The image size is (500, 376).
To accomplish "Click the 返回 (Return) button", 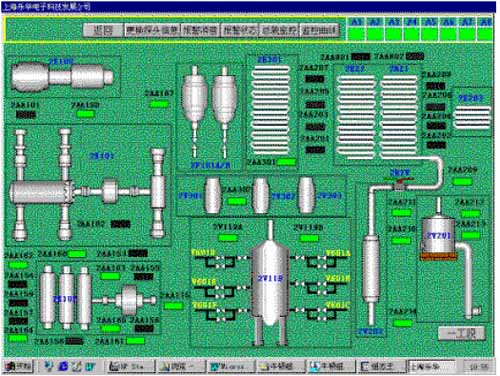I will click(x=103, y=30).
